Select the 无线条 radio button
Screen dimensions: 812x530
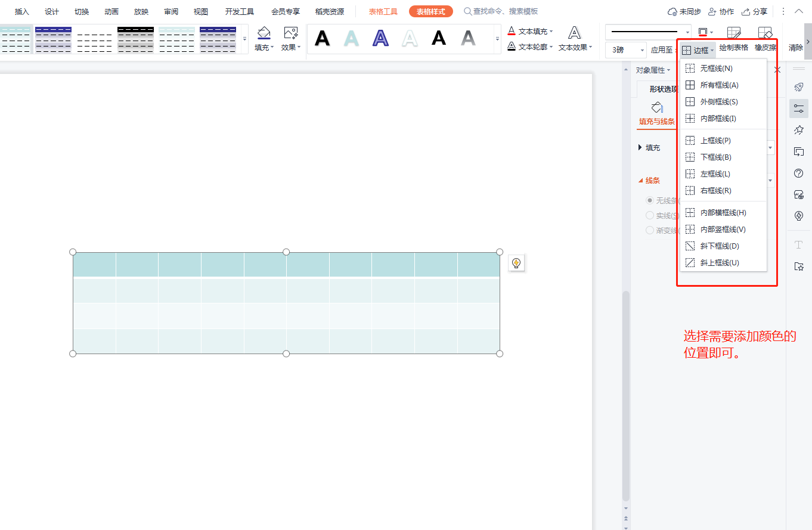(x=650, y=200)
